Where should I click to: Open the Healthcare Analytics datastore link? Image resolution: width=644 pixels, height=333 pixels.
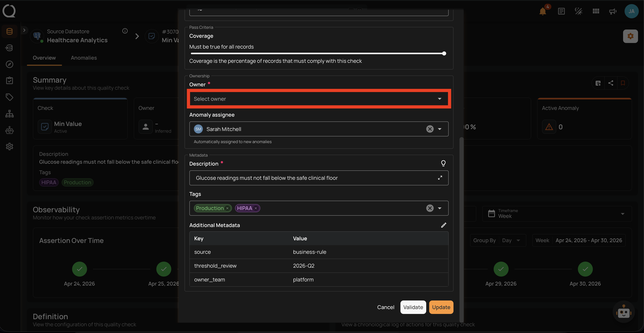pos(77,40)
